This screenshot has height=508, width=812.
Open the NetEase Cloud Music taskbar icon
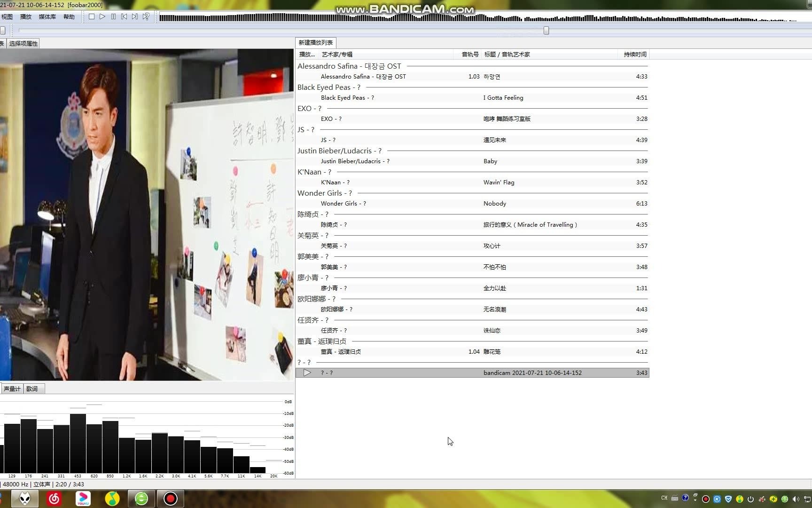tap(54, 499)
